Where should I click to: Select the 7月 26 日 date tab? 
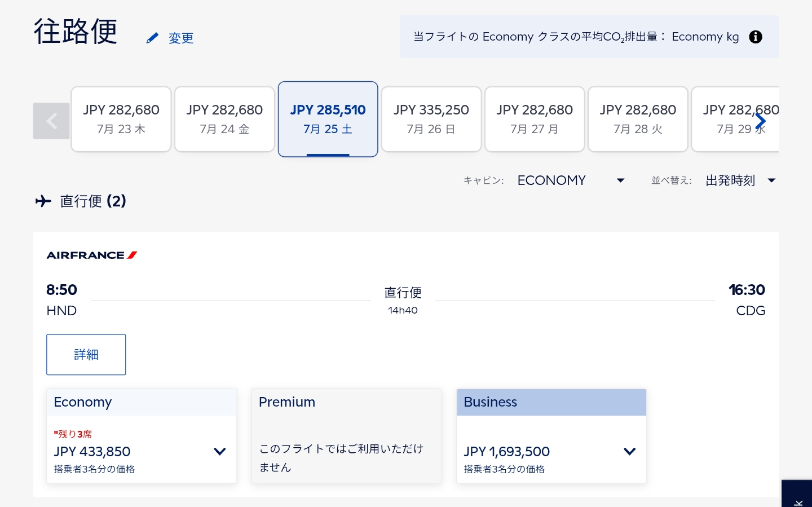431,119
